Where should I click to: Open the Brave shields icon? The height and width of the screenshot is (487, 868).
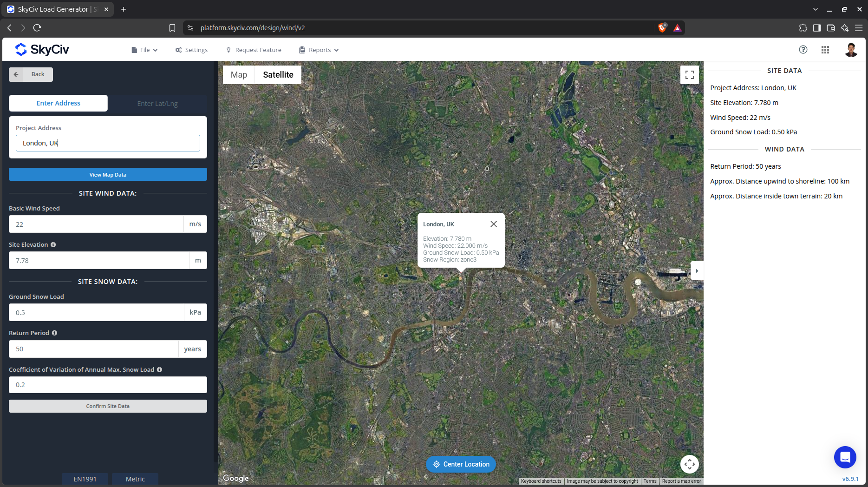point(663,28)
